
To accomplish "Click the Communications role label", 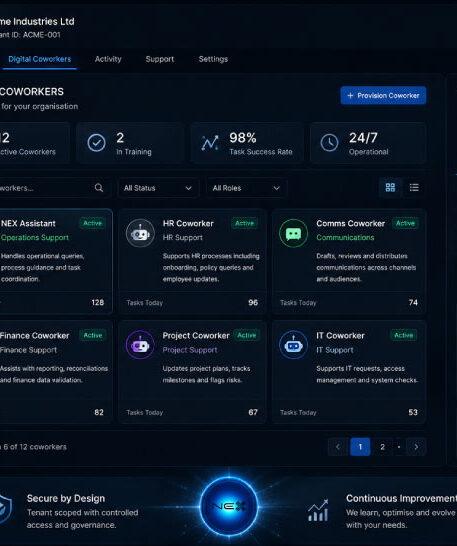I will click(x=345, y=238).
